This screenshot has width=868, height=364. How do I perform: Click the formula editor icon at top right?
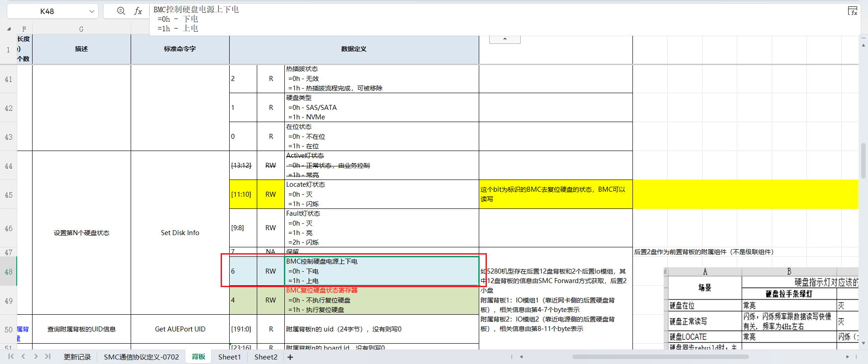tap(852, 11)
